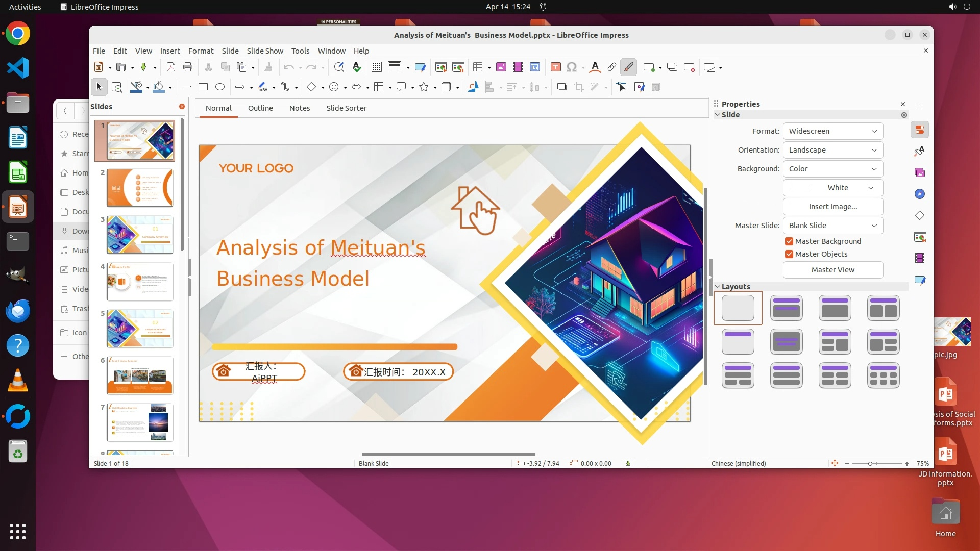
Task: Click the Insert Table icon
Action: point(478,67)
